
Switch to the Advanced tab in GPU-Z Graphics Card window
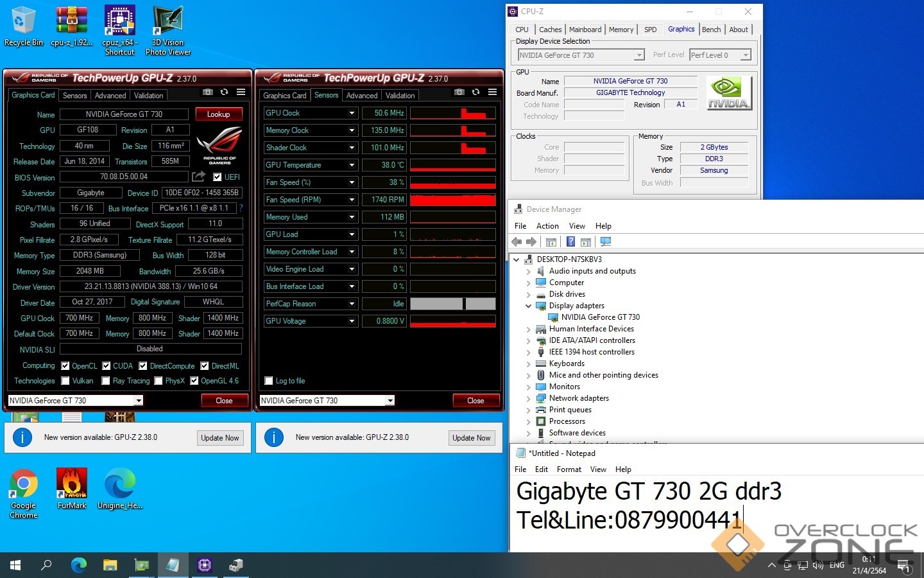click(x=110, y=96)
